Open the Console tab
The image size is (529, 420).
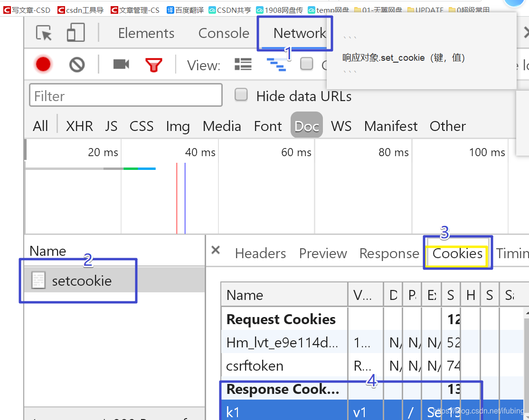(224, 33)
